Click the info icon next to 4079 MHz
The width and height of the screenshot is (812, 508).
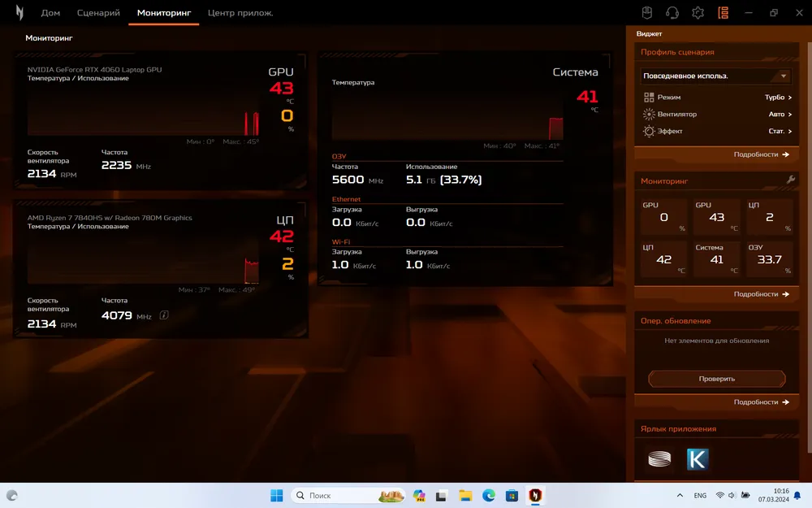(164, 315)
